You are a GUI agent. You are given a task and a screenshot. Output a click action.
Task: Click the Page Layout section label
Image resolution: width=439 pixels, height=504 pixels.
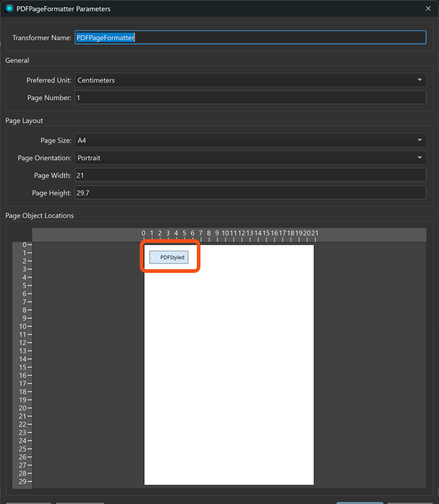[24, 121]
